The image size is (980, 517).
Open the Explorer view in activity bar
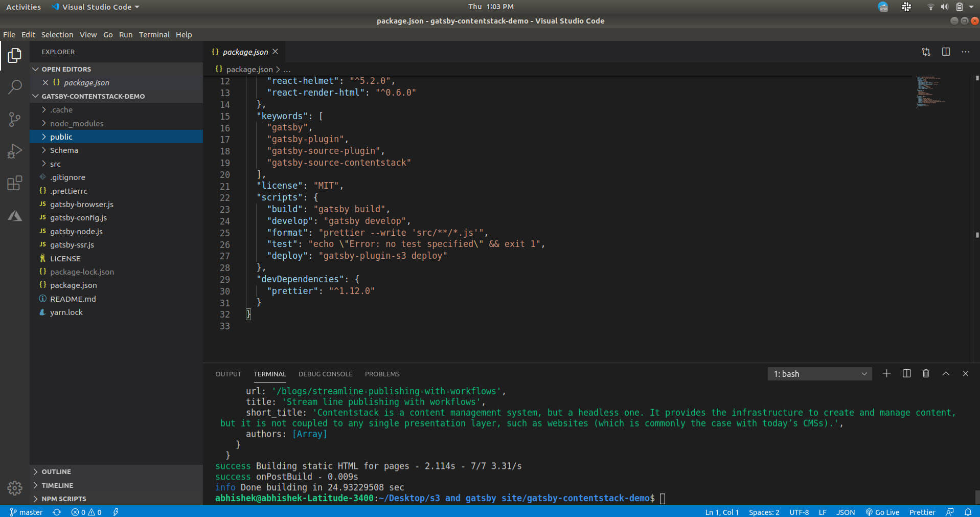[15, 55]
